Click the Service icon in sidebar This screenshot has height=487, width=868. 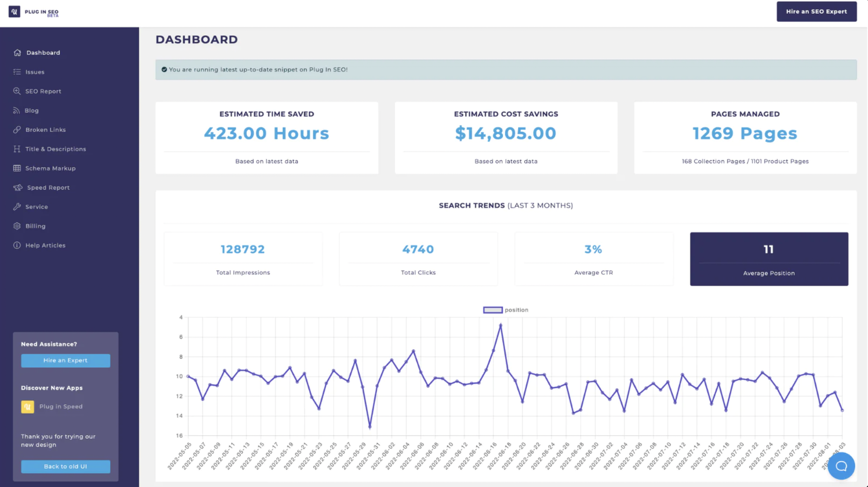(16, 206)
